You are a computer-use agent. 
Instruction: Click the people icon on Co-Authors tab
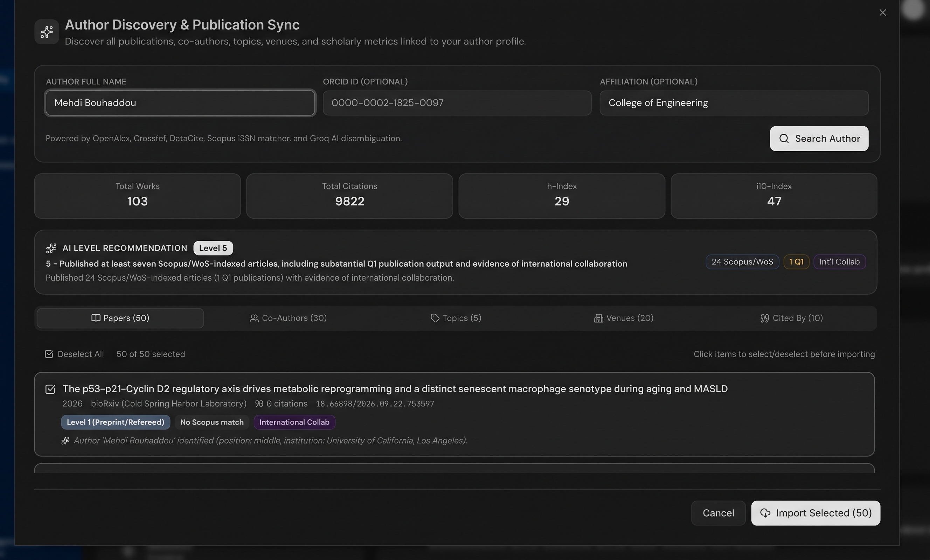pos(254,318)
